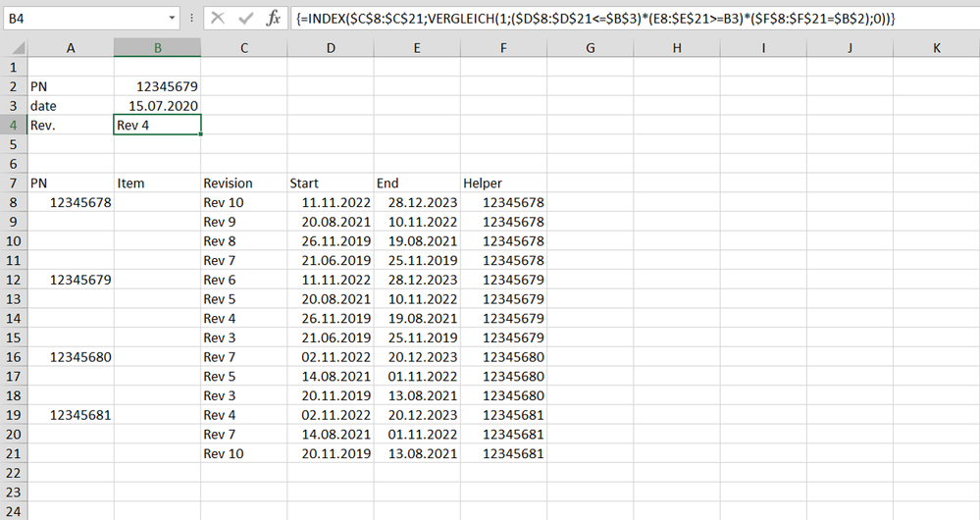
Task: Select row 21 header
Action: click(13, 453)
